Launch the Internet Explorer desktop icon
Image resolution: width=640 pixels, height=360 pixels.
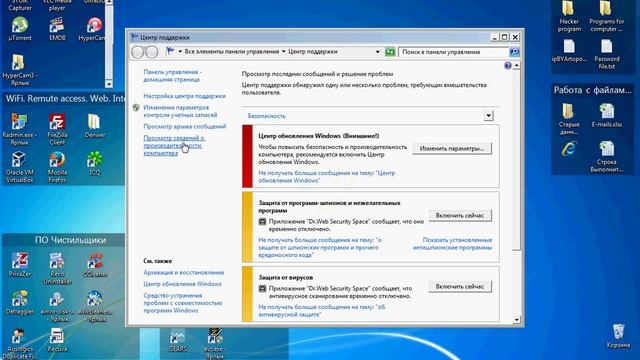(x=569, y=149)
